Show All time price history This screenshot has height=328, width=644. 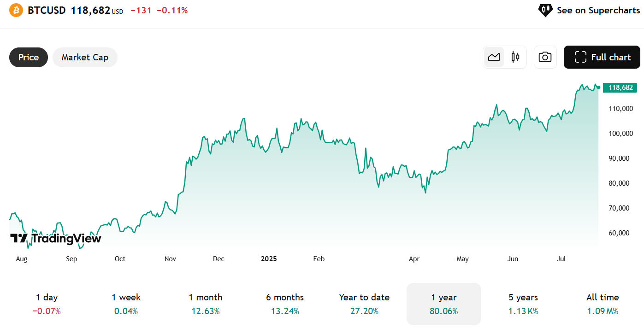click(x=603, y=304)
